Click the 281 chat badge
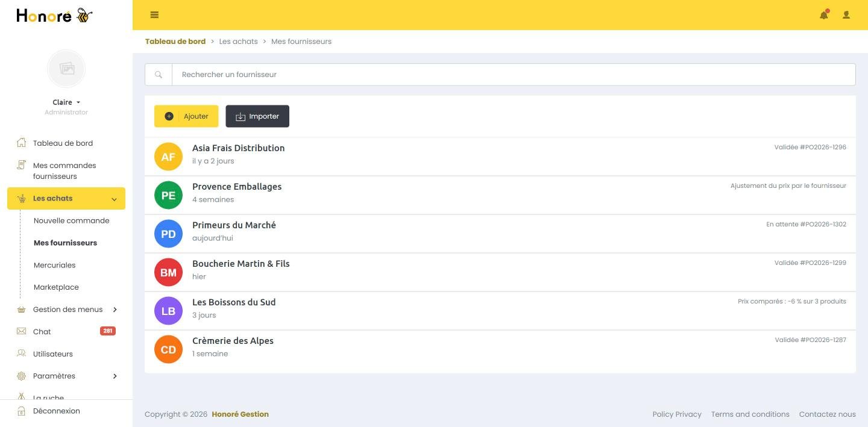Image resolution: width=868 pixels, height=427 pixels. pos(108,331)
